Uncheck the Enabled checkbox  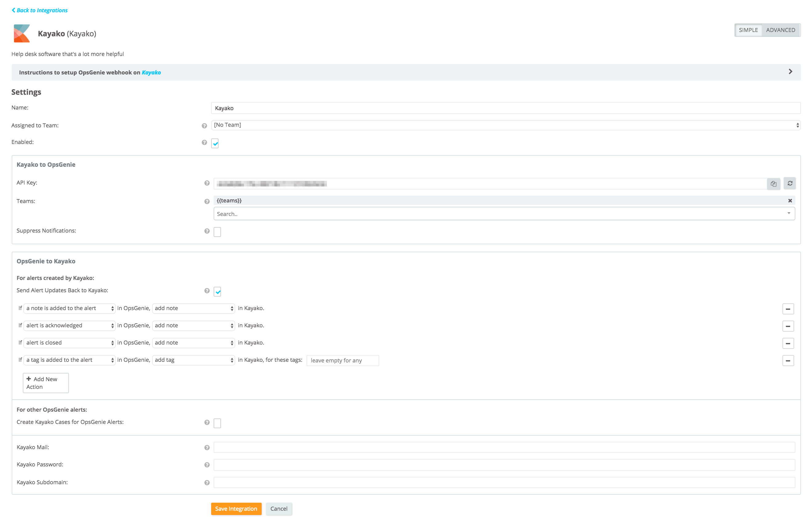pos(215,143)
